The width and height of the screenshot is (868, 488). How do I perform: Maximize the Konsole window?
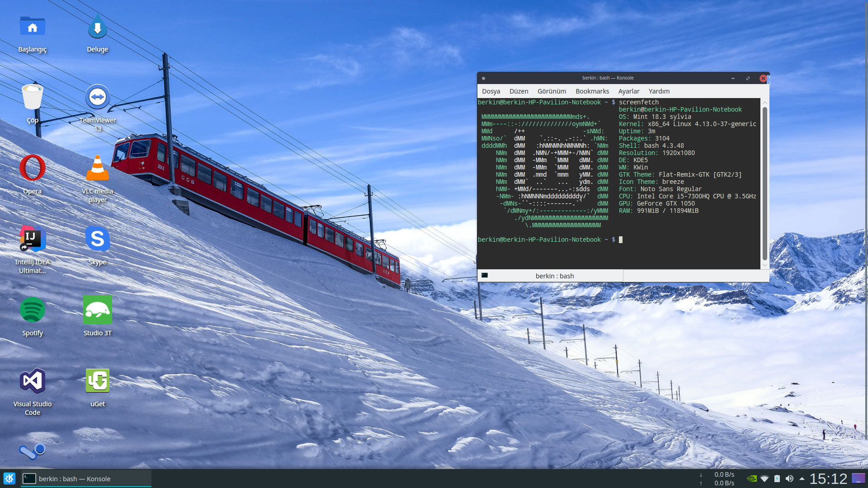coord(748,78)
